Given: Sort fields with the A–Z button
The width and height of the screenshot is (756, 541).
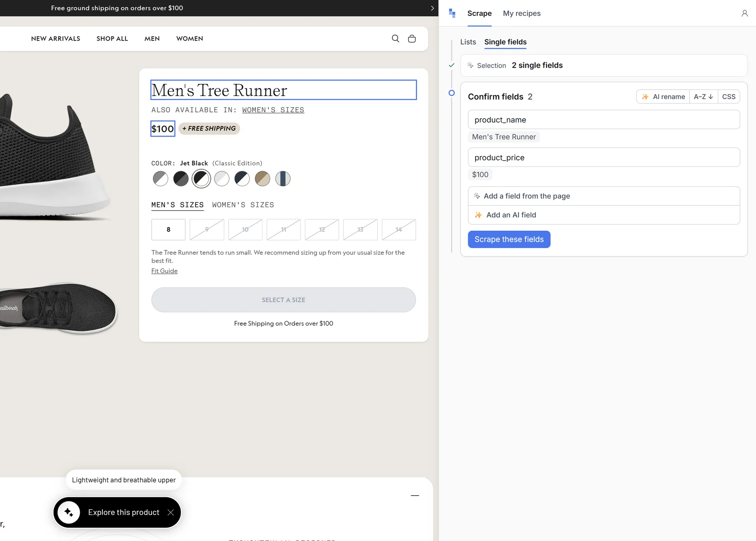Looking at the screenshot, I should point(703,97).
